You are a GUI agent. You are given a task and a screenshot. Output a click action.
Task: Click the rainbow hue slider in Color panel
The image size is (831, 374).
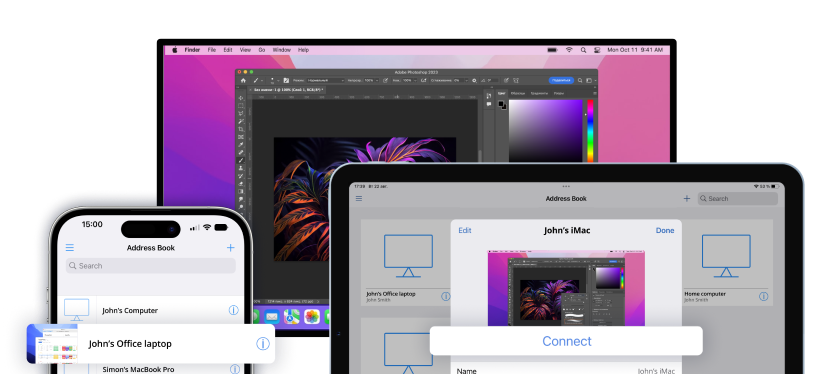point(590,131)
